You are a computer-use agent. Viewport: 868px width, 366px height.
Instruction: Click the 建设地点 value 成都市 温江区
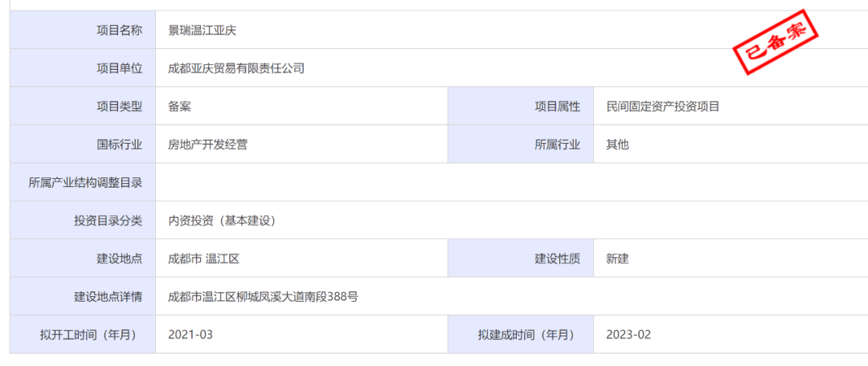204,258
